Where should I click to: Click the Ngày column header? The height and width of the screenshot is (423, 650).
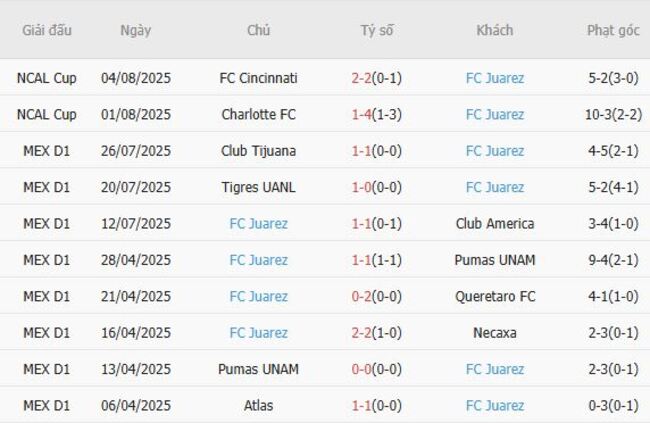click(x=135, y=30)
